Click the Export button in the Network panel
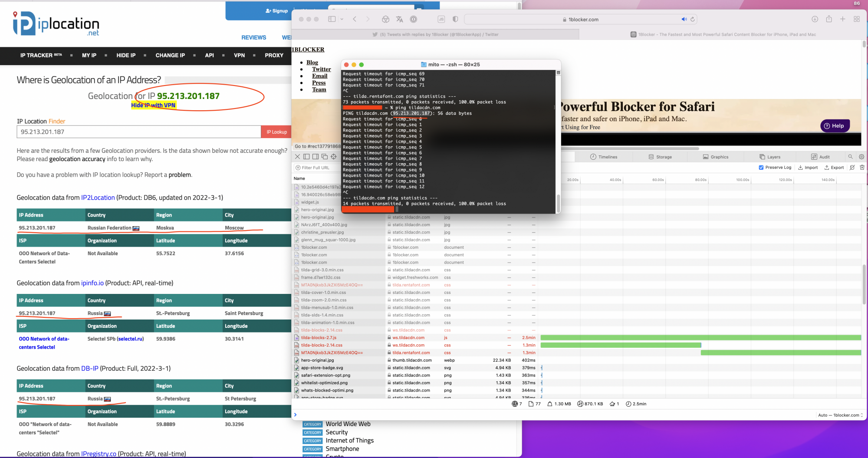Screen dimensions: 868x458 click(x=834, y=168)
